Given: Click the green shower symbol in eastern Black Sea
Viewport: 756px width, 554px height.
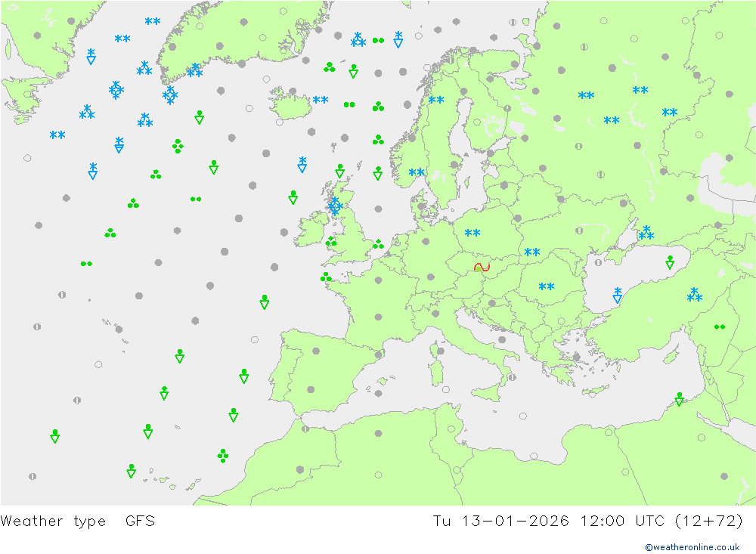Looking at the screenshot, I should (x=670, y=262).
